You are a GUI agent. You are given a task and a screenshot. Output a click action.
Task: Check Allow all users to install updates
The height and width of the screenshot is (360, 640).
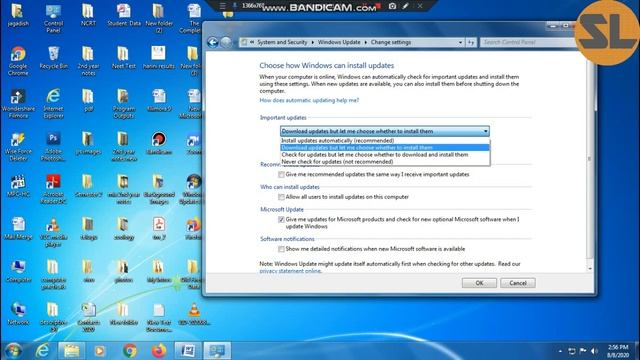click(x=281, y=197)
